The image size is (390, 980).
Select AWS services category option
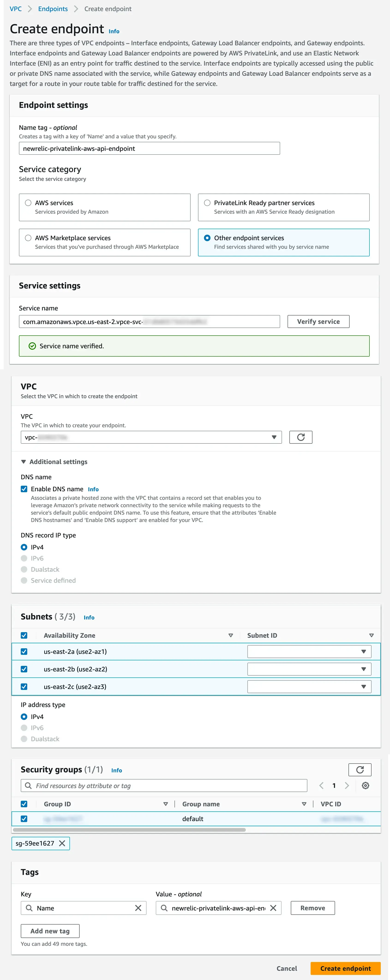[28, 203]
